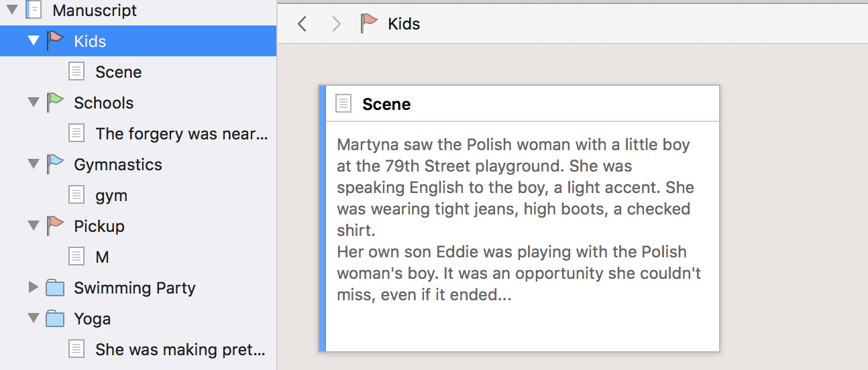This screenshot has width=868, height=370.
Task: Click the document icon on the Scene index card
Action: click(343, 104)
